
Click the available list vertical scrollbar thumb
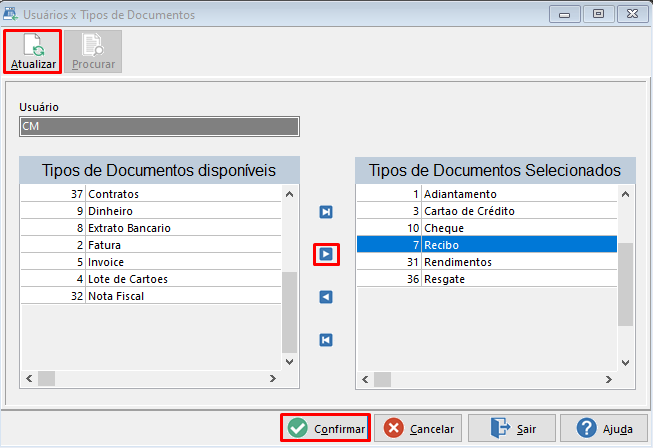(x=289, y=312)
